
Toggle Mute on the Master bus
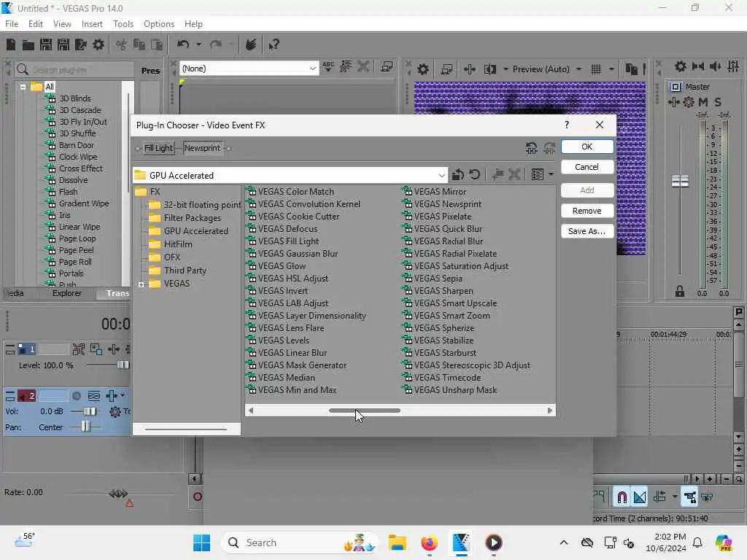(703, 102)
